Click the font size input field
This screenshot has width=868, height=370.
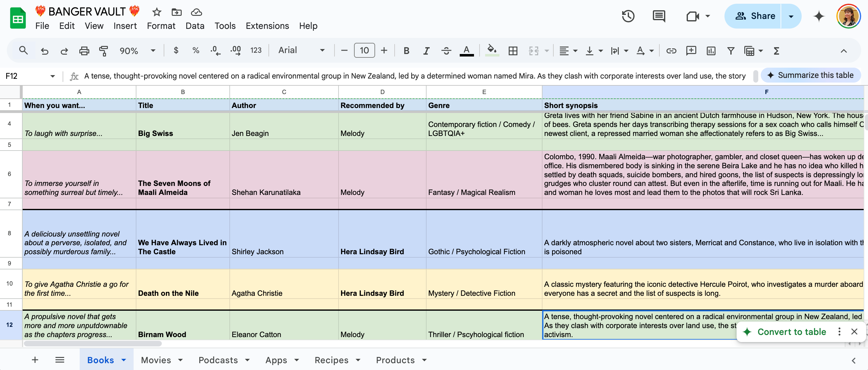364,51
